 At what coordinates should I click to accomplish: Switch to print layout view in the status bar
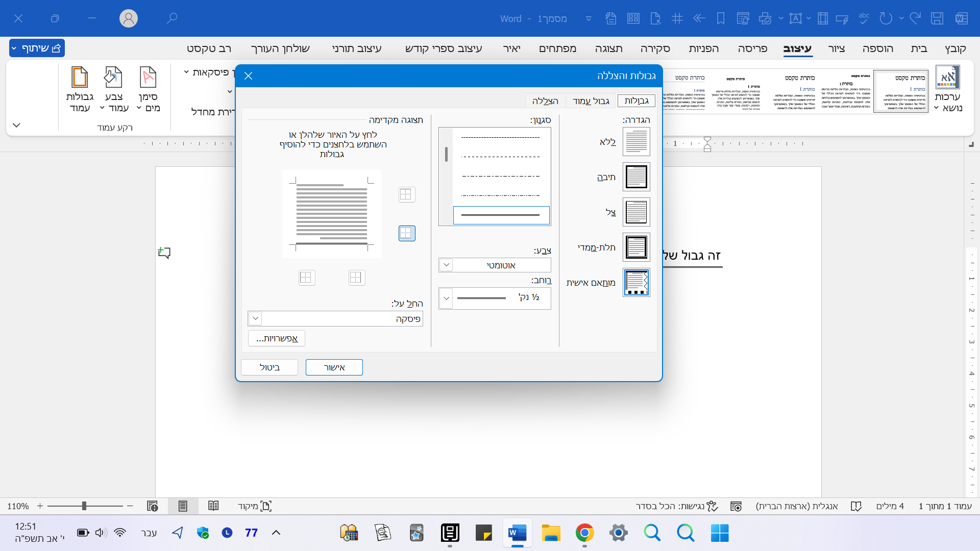pyautogui.click(x=183, y=506)
